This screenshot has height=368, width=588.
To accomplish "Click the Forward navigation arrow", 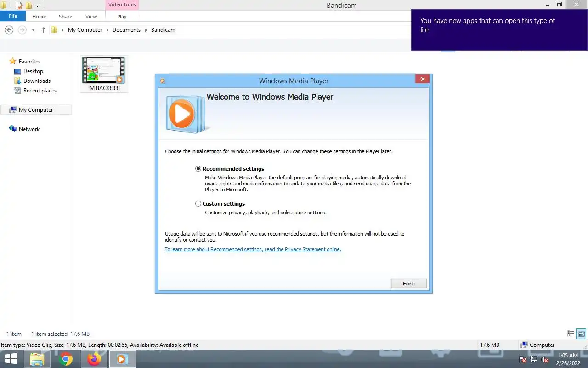I will [22, 30].
